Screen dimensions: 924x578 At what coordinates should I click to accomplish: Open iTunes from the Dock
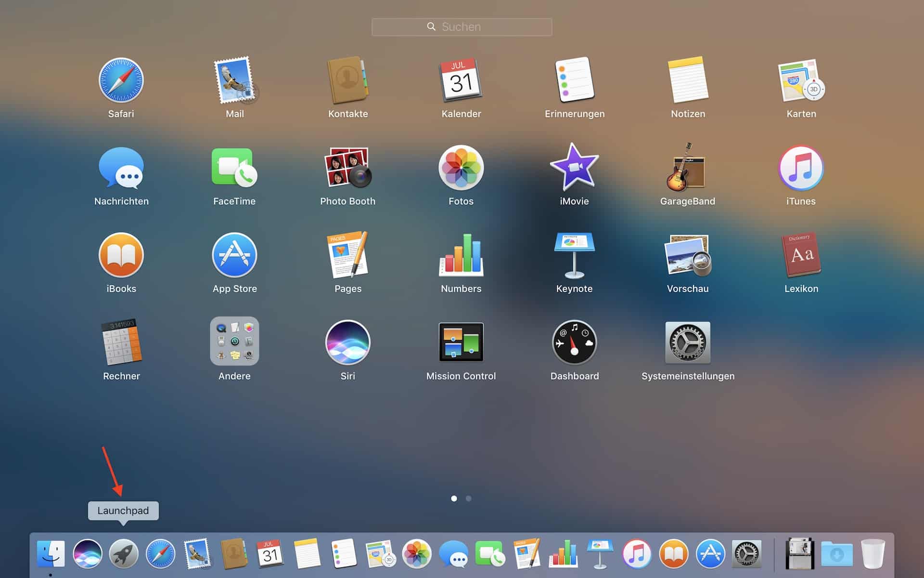coord(637,554)
